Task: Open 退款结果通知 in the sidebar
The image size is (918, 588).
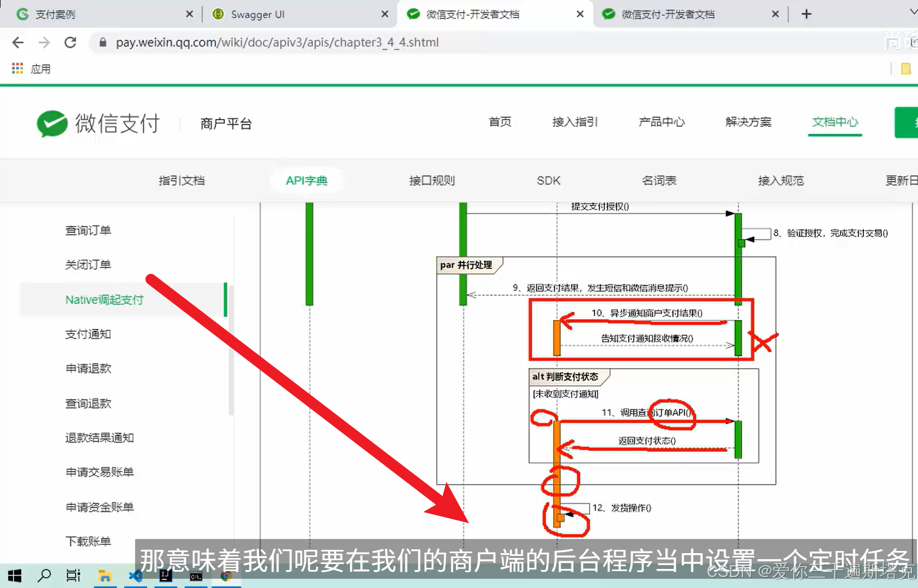Action: click(100, 438)
